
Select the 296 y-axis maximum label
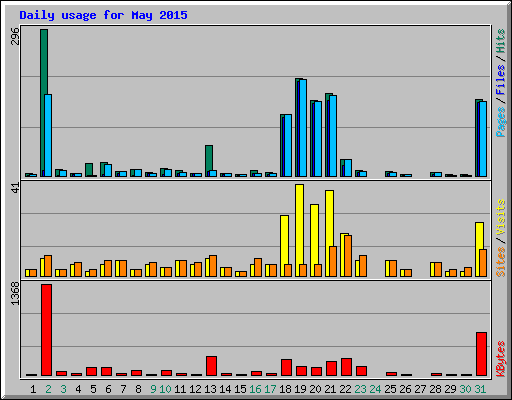click(x=15, y=36)
